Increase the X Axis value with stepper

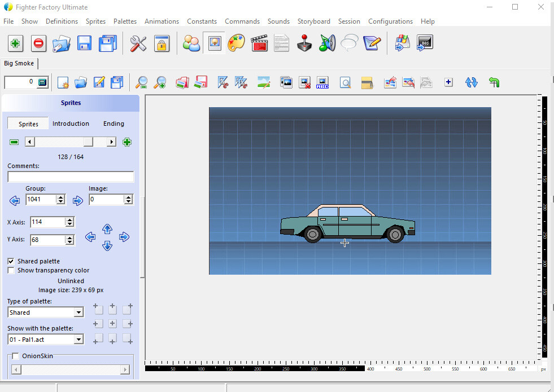pos(70,219)
